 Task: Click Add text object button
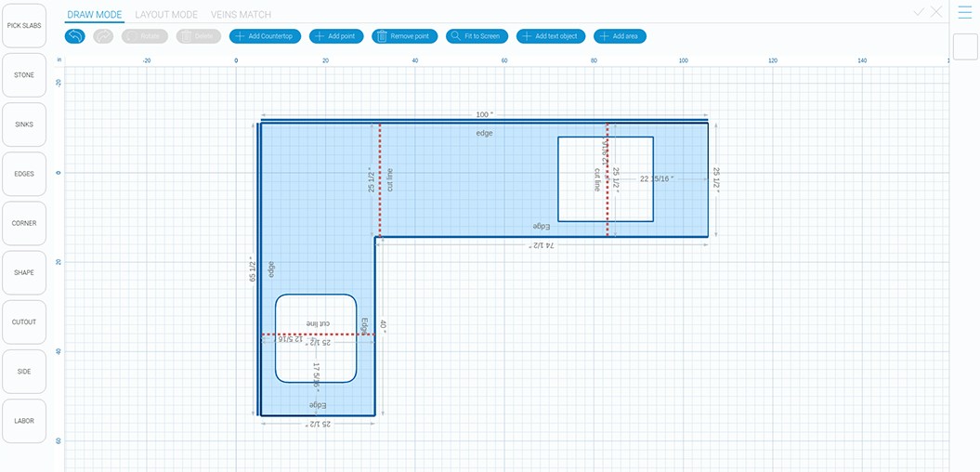coord(551,36)
